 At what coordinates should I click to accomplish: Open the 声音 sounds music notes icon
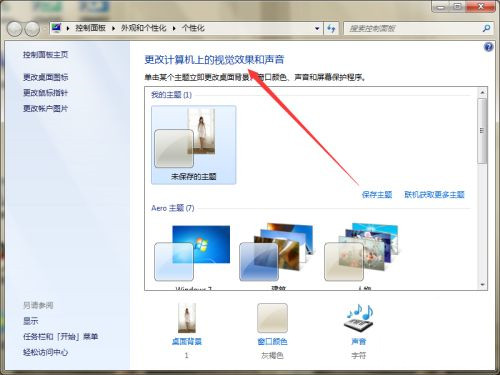click(359, 318)
